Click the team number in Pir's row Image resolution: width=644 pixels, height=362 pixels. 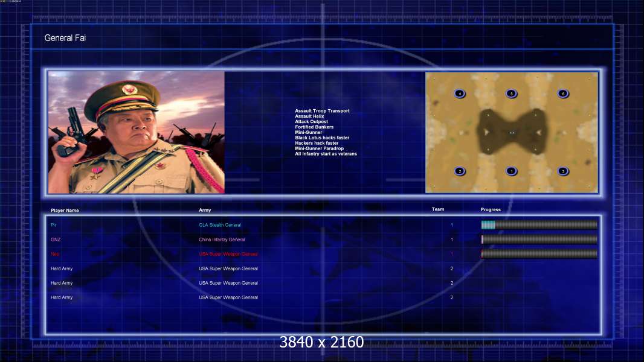pos(452,225)
